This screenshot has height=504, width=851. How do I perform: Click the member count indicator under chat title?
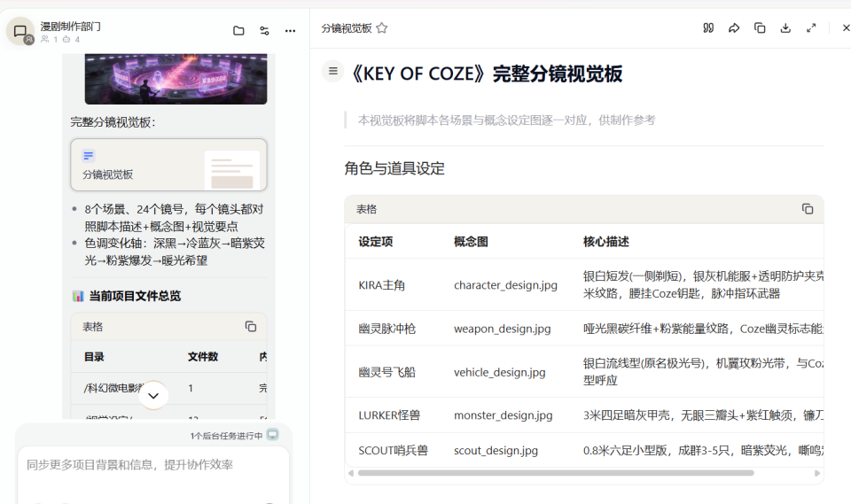point(50,40)
